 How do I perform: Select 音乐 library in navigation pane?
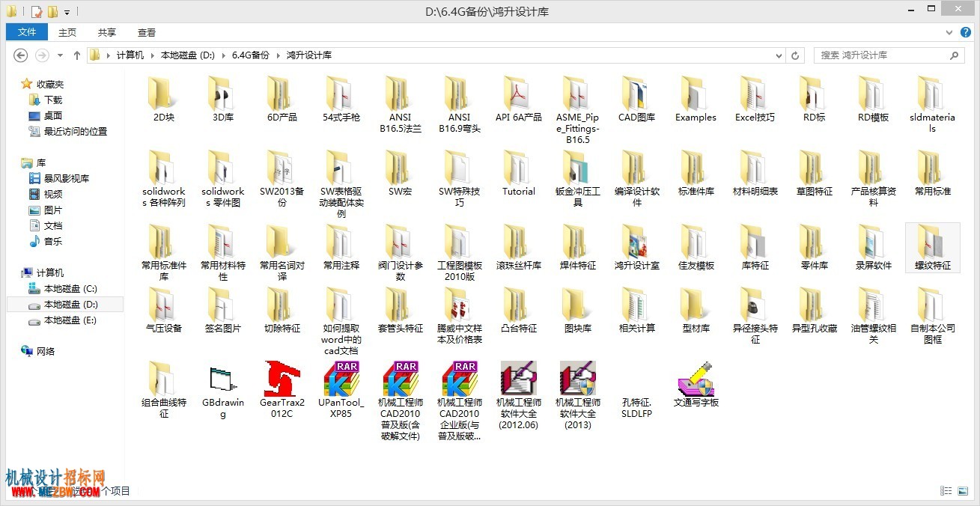52,241
